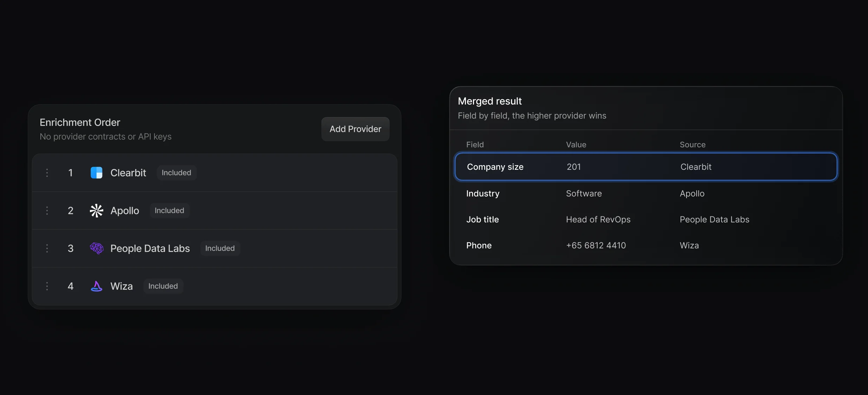Grab the drag handle on Clearbit row
The image size is (868, 395).
click(x=47, y=173)
